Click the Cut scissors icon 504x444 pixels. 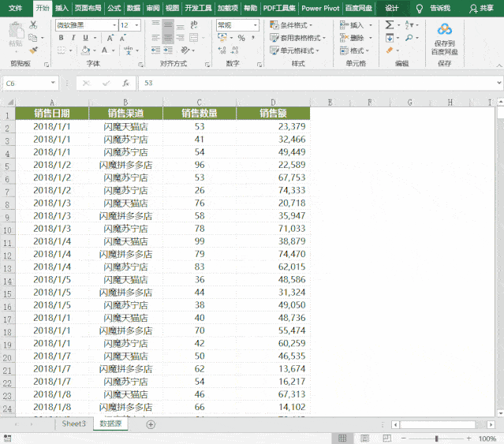point(32,25)
